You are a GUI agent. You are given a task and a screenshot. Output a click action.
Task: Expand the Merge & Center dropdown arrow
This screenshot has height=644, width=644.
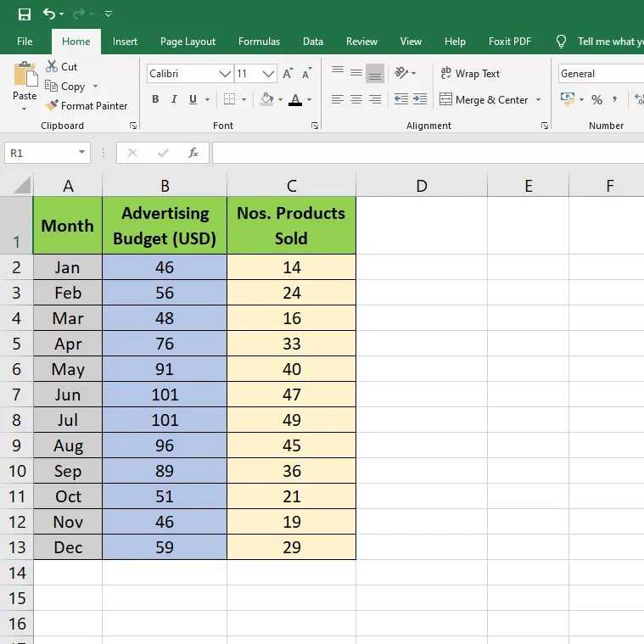click(538, 100)
